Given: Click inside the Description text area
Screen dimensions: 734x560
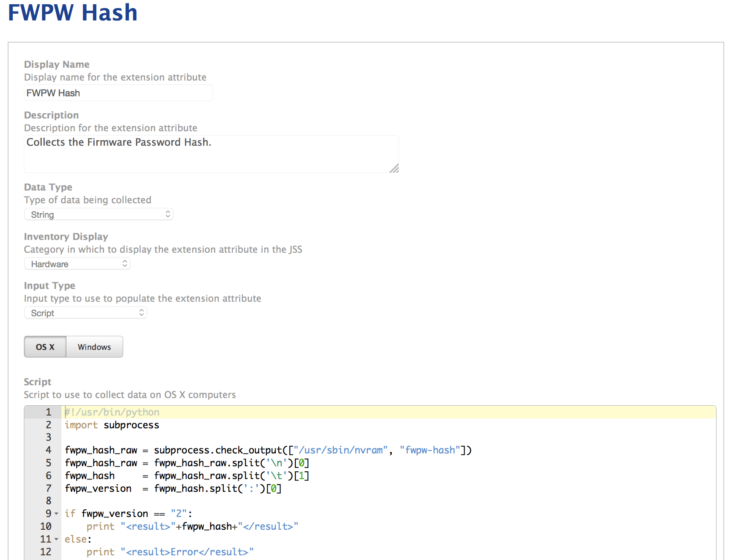Looking at the screenshot, I should pyautogui.click(x=211, y=154).
